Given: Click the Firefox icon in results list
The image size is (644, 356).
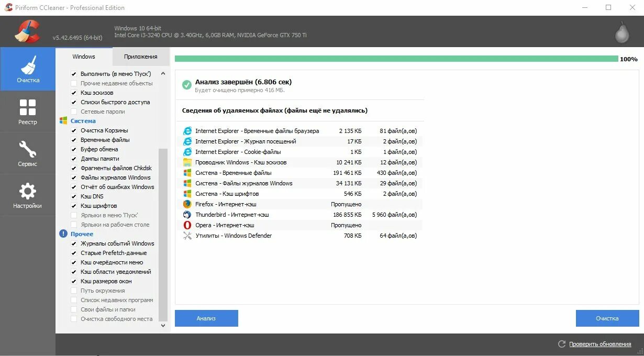Looking at the screenshot, I should [x=187, y=204].
